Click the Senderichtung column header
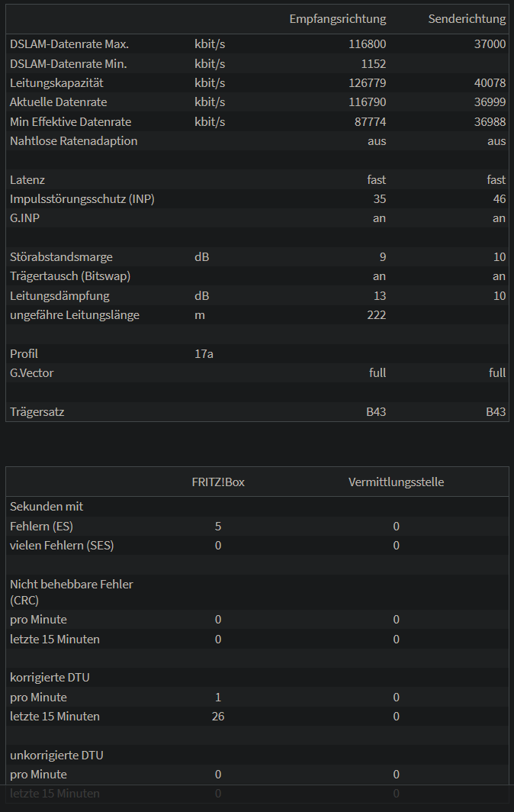514x812 pixels. pyautogui.click(x=467, y=18)
